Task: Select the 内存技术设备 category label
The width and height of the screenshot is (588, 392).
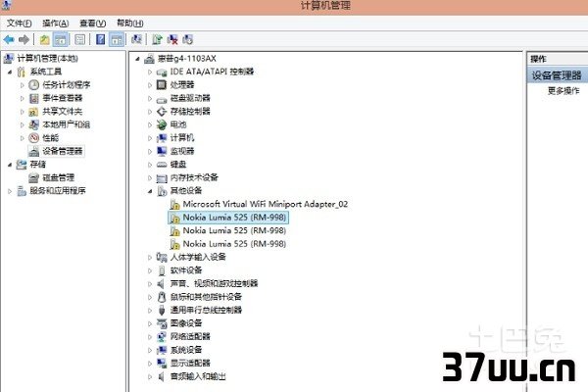Action: point(194,177)
